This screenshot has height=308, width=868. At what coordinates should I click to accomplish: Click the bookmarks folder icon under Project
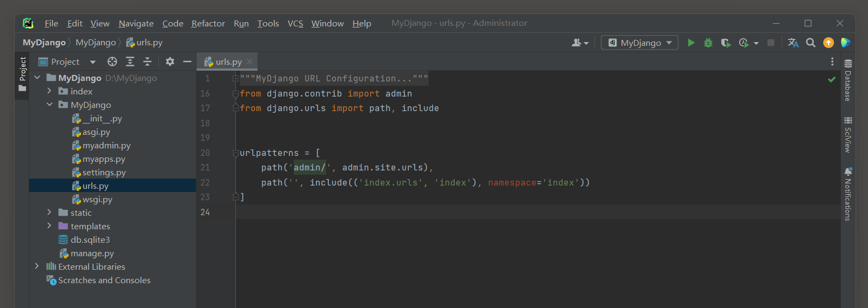(22, 88)
